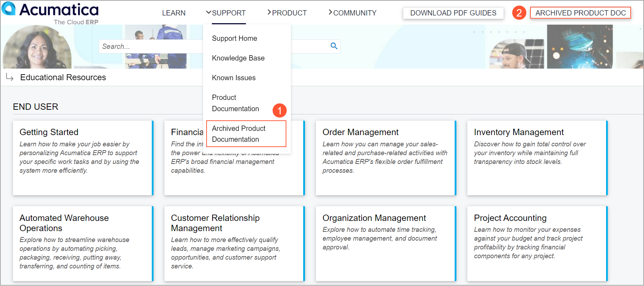Select Support Home from dropdown
The image size is (644, 286).
click(234, 38)
